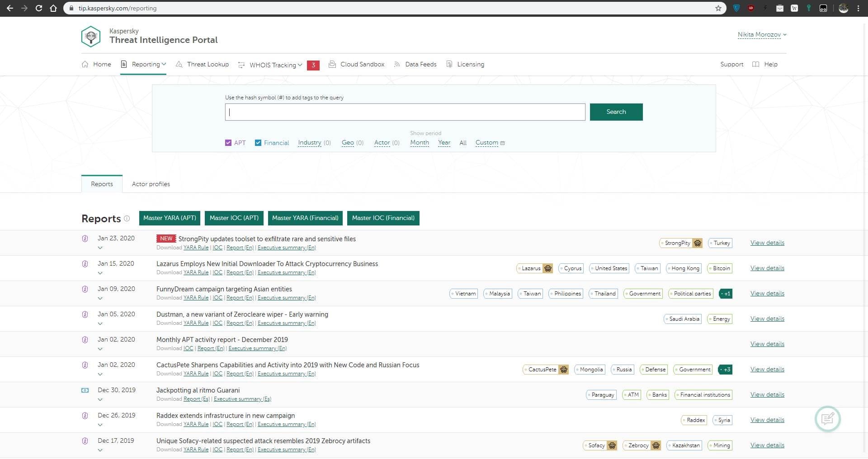868x459 pixels.
Task: Click the search query input field
Action: pyautogui.click(x=405, y=112)
